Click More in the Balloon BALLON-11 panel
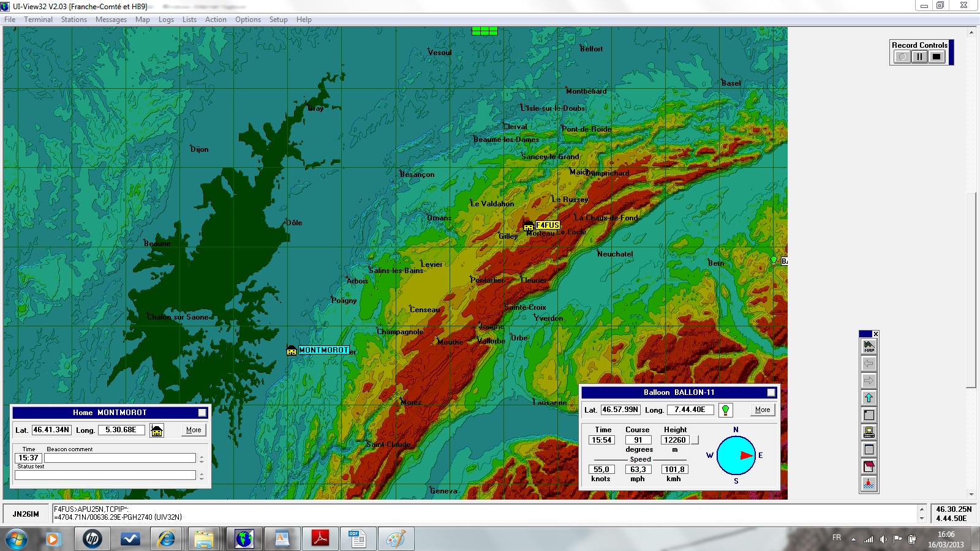 pyautogui.click(x=763, y=410)
